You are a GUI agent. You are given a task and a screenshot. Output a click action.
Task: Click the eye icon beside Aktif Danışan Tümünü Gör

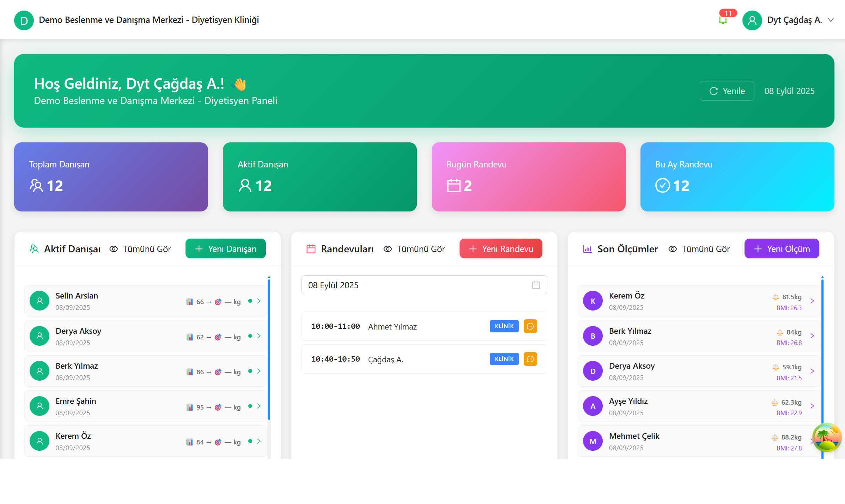(113, 249)
